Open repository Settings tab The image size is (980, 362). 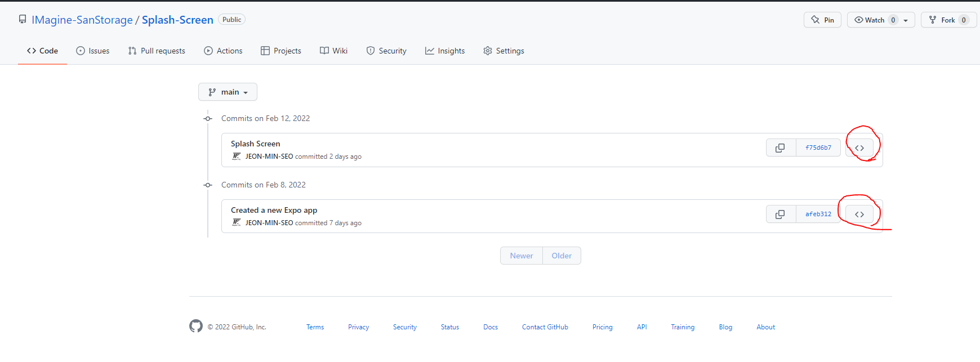pos(504,51)
